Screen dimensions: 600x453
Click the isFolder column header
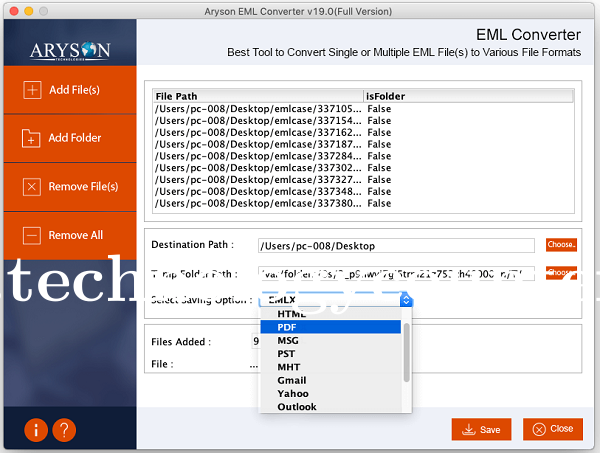(x=468, y=96)
